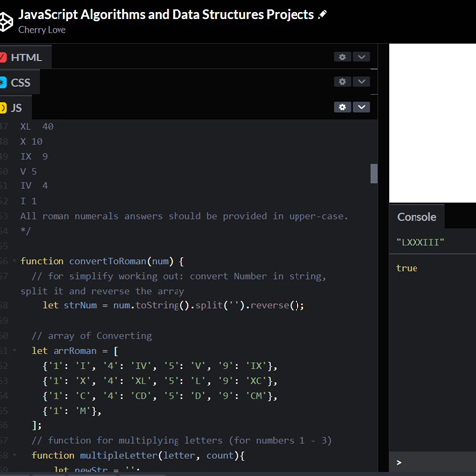Expand the CSS editor dropdown chevron
The image size is (476, 476).
[361, 81]
